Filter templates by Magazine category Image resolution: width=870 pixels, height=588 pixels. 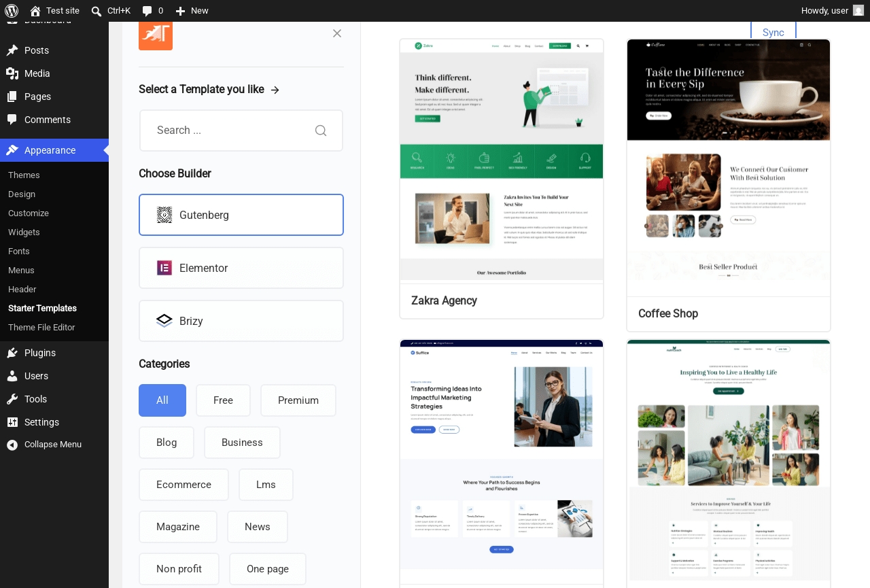[178, 527]
